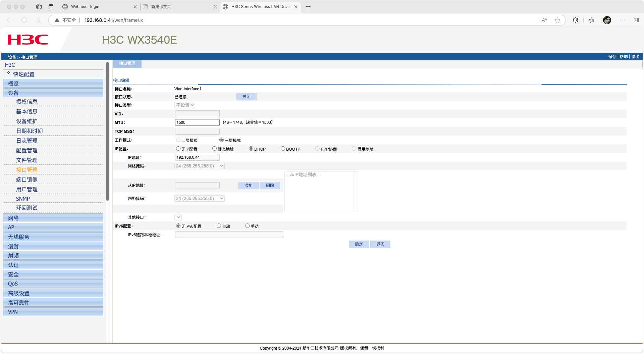Close the 新建标签页 tab
This screenshot has width=644, height=354.
[x=215, y=7]
